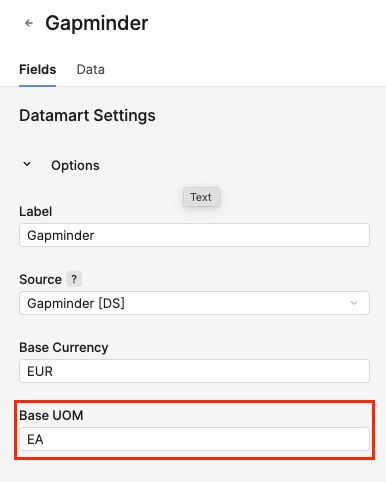
Task: Click the Base Currency label text
Action: (64, 347)
